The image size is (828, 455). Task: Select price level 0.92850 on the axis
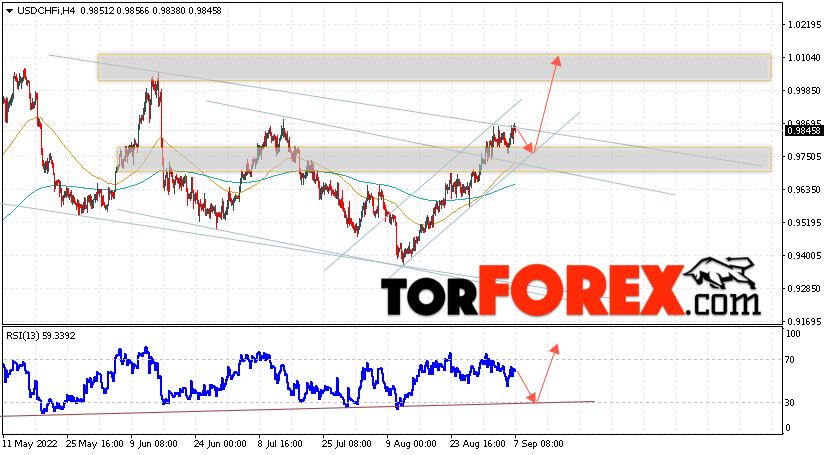[x=804, y=289]
